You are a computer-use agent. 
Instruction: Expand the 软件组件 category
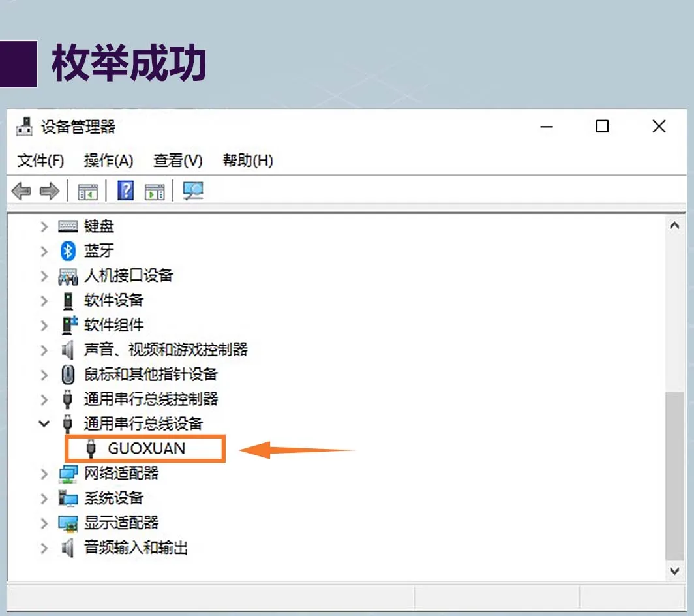tap(44, 326)
